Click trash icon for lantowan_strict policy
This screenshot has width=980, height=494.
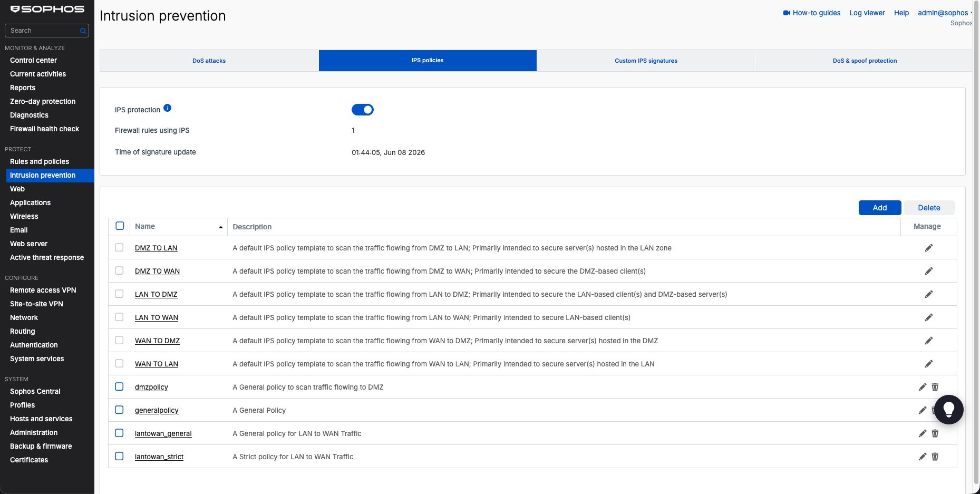tap(935, 457)
